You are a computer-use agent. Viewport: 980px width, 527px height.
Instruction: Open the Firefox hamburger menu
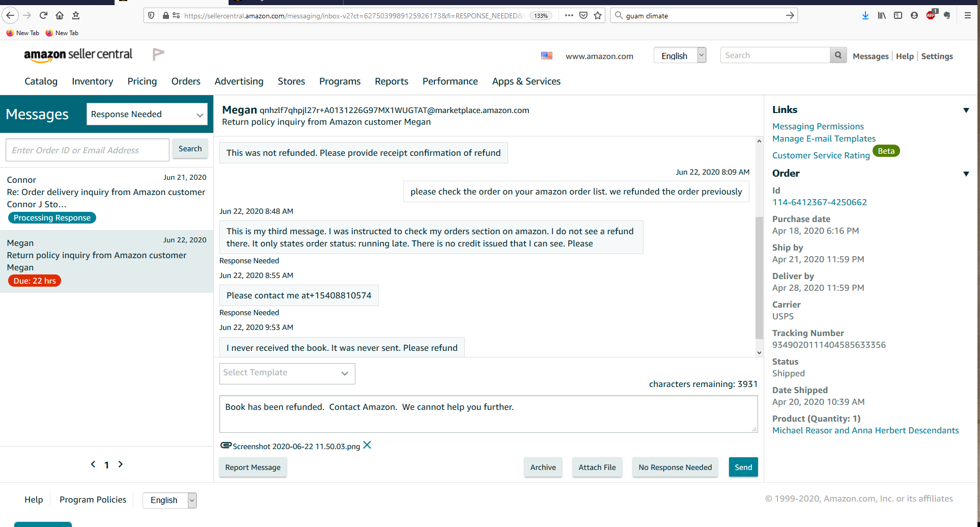pyautogui.click(x=968, y=15)
